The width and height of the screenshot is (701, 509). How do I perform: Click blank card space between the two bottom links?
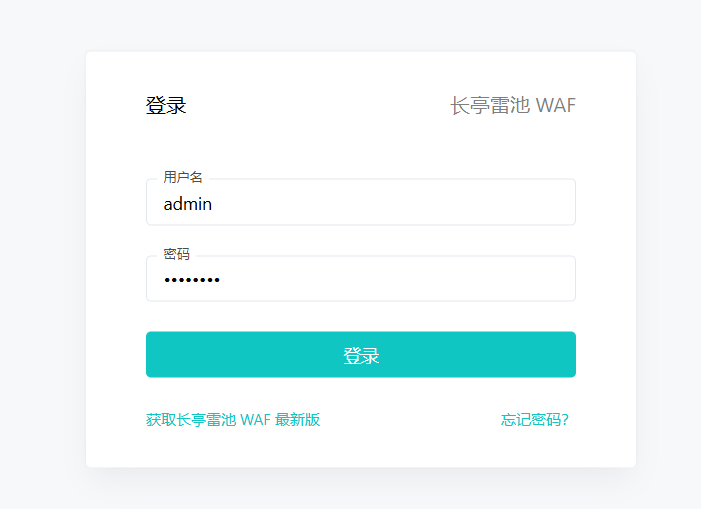click(410, 420)
